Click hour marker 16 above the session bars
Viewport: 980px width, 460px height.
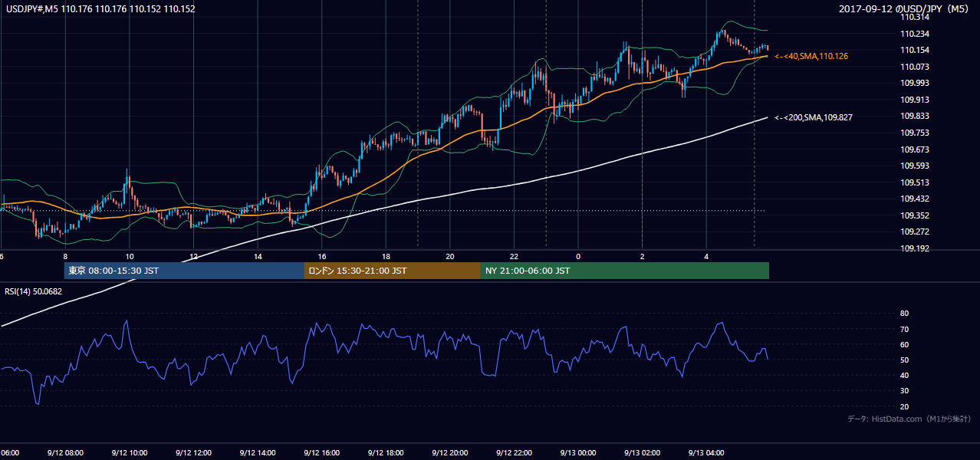pos(322,257)
